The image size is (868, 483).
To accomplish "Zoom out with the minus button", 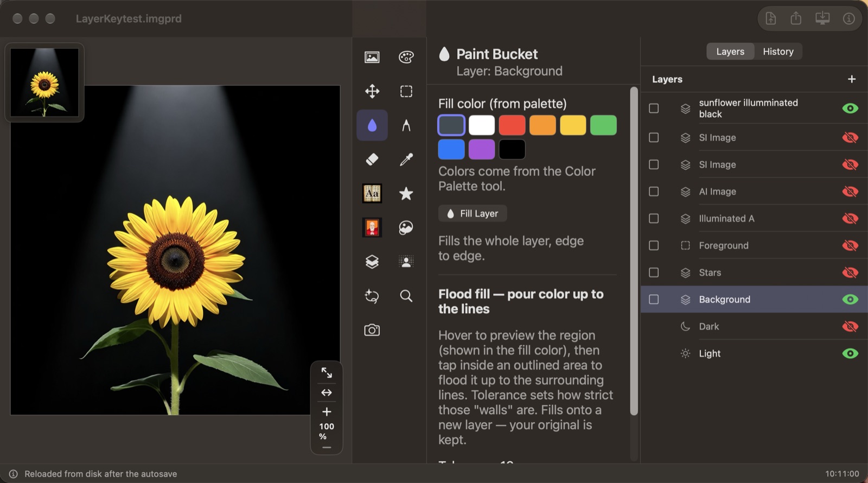I will point(327,448).
